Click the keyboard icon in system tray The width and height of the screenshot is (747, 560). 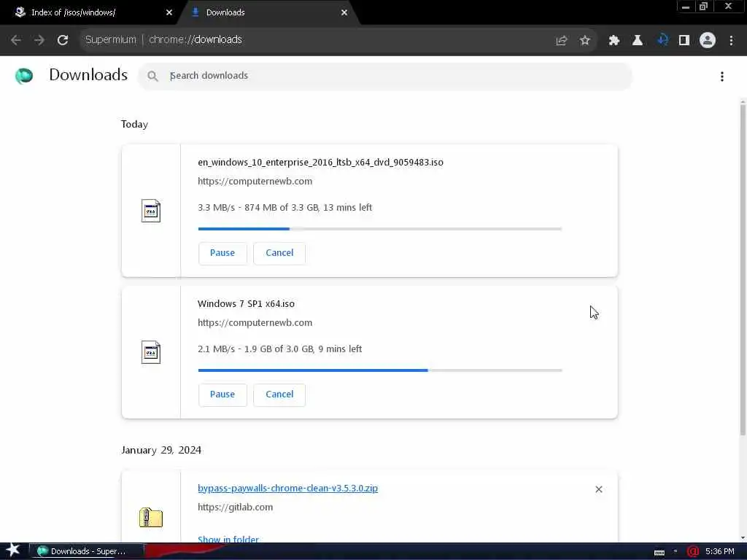coord(659,552)
